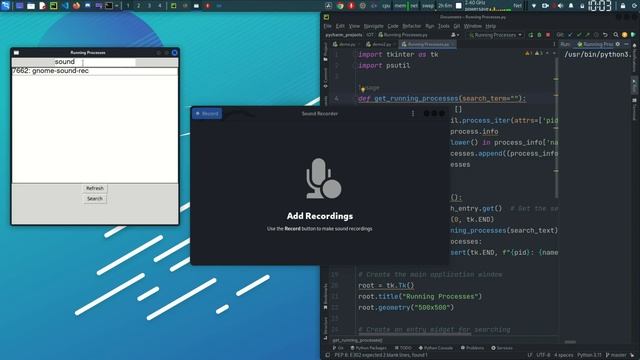Click the Git commit checkmark icon
640x360 pixels.
[x=579, y=35]
